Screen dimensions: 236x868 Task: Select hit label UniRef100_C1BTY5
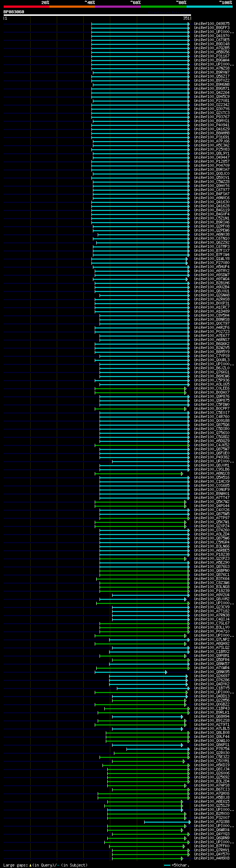coord(212,688)
